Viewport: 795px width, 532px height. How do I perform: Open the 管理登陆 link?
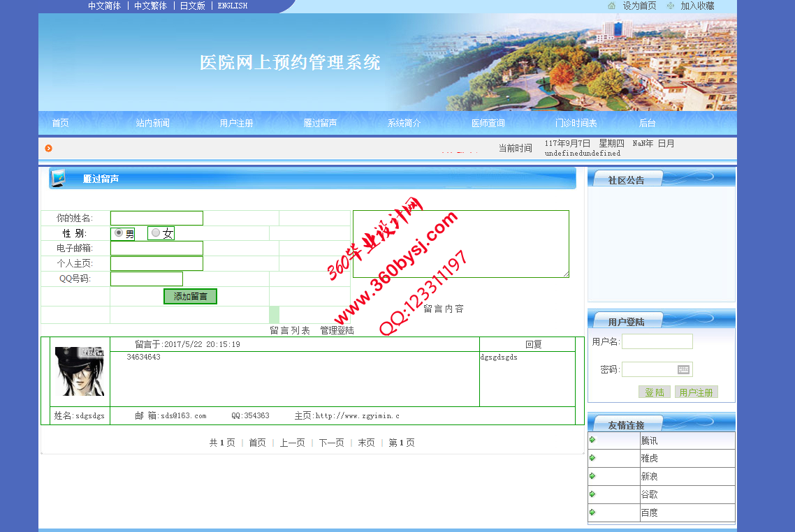[337, 330]
